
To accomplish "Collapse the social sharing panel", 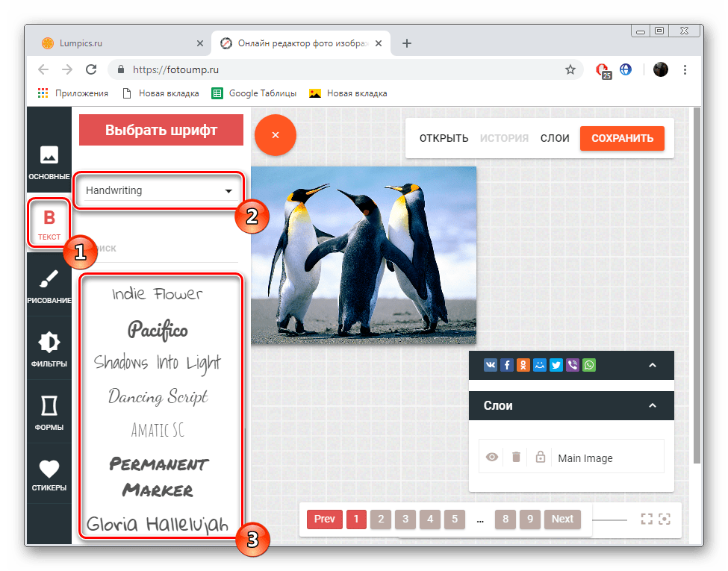I will [x=652, y=365].
